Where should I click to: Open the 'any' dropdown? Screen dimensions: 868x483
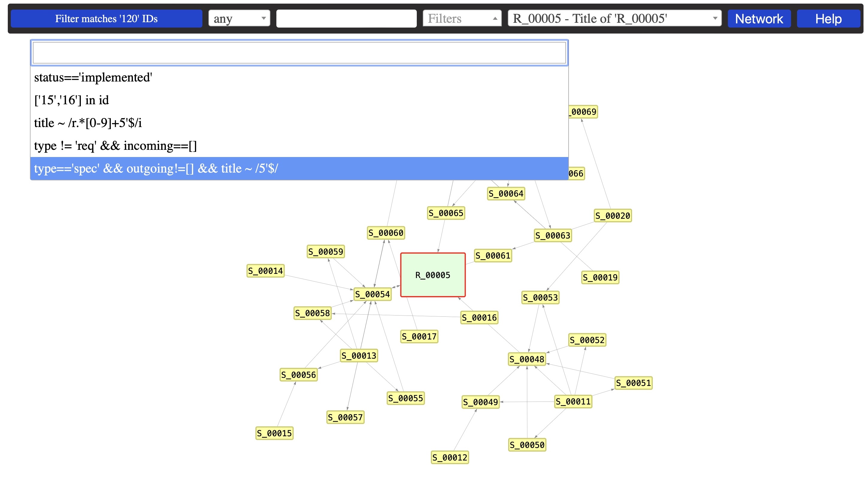239,19
